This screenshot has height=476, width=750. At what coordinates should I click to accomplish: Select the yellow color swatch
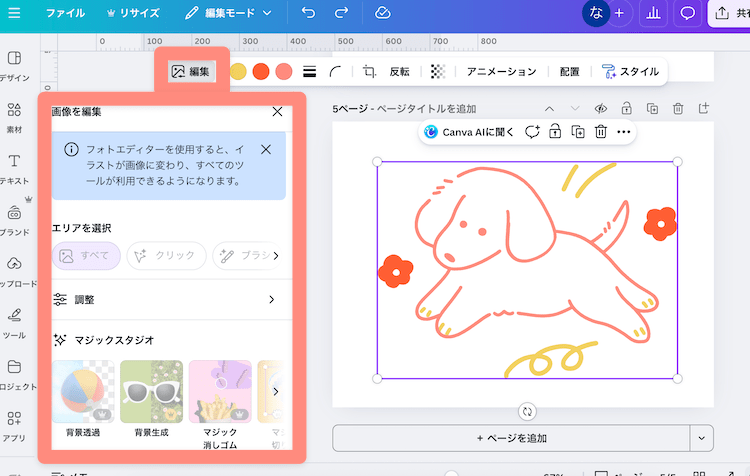click(238, 72)
